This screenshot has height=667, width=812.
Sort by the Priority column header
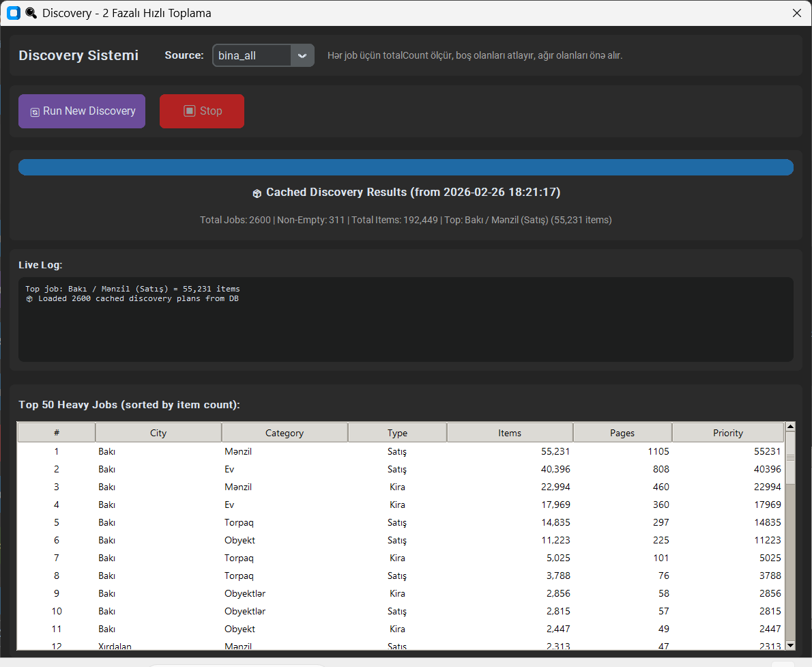pyautogui.click(x=727, y=433)
